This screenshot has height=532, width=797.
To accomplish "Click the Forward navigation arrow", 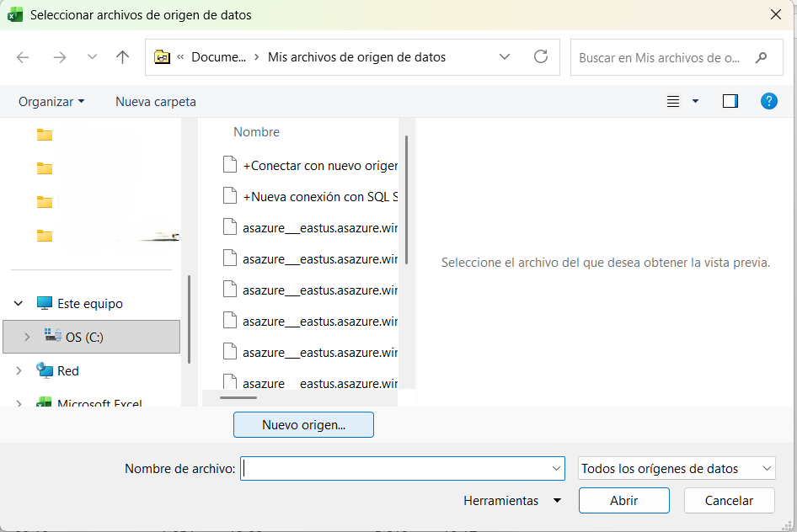I will click(x=59, y=57).
